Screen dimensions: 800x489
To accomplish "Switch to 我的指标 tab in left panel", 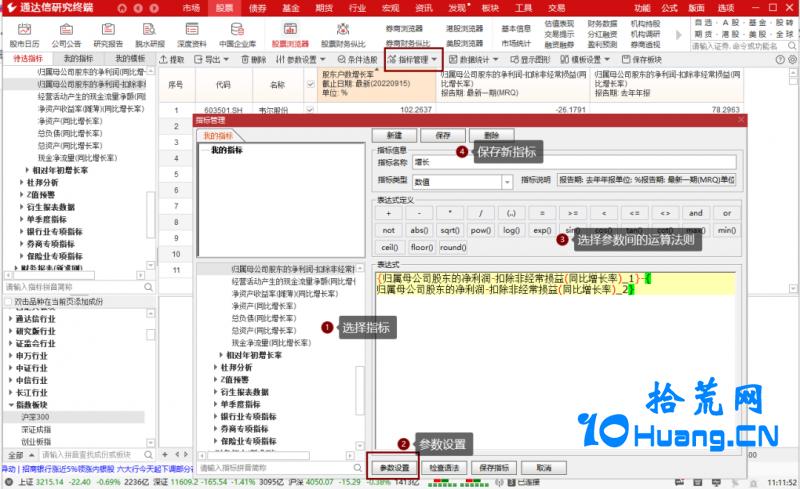I will (x=78, y=59).
